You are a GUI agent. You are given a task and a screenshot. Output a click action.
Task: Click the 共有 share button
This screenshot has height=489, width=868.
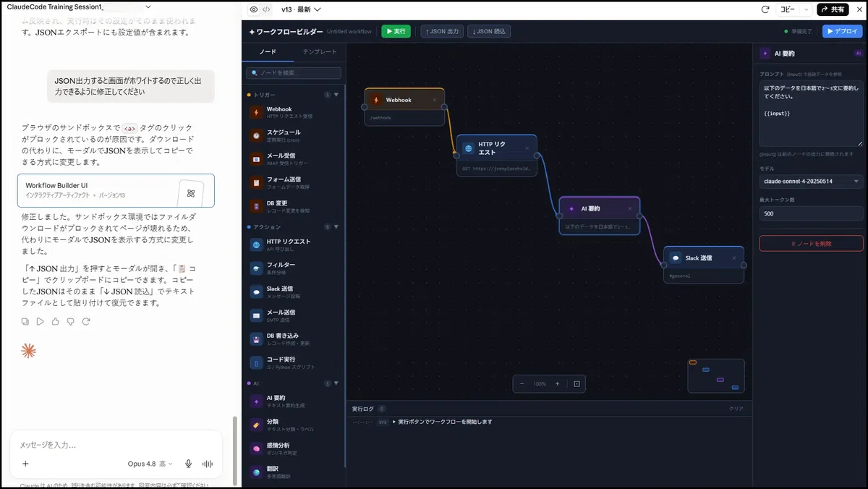[833, 9]
